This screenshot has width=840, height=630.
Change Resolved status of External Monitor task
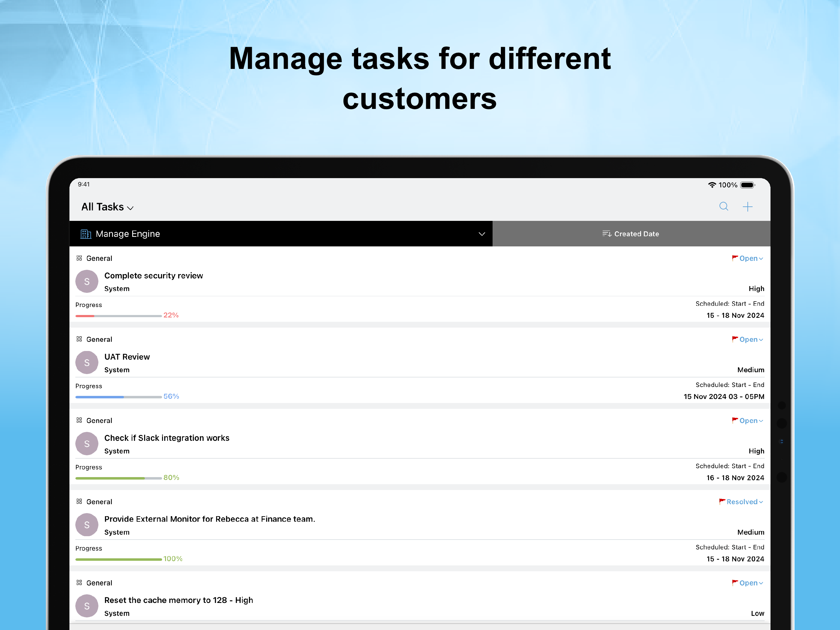pyautogui.click(x=745, y=502)
